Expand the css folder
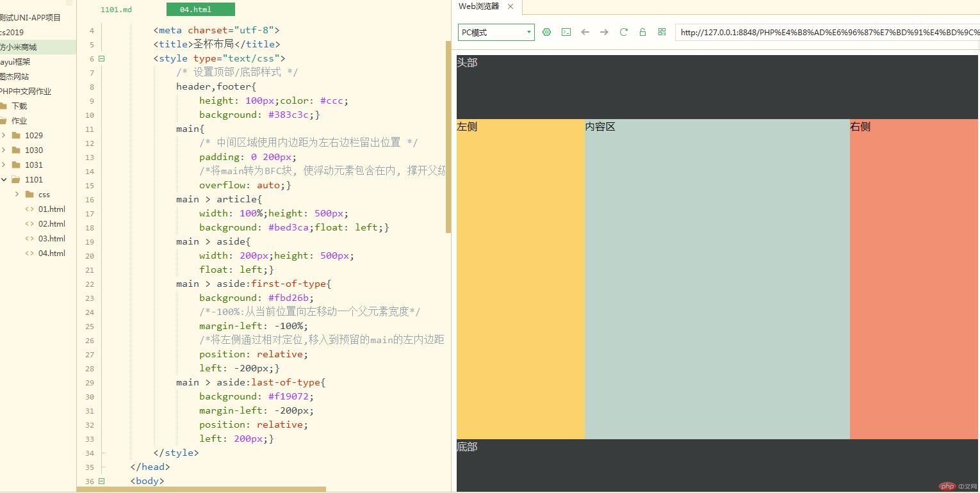The image size is (980, 493). pyautogui.click(x=17, y=195)
